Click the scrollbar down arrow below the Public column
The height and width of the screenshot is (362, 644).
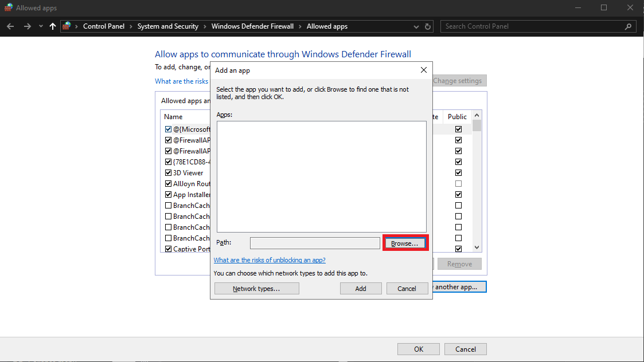pyautogui.click(x=476, y=247)
